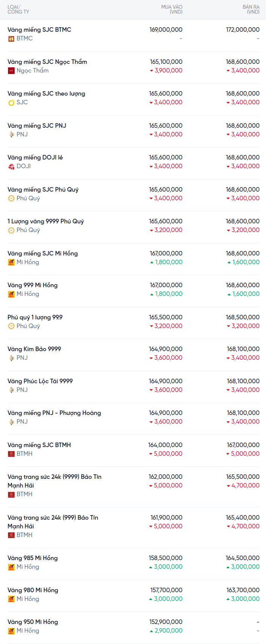266x644 pixels.
Task: Click the Ngọc Thẩm red logo icon
Action: [11, 71]
